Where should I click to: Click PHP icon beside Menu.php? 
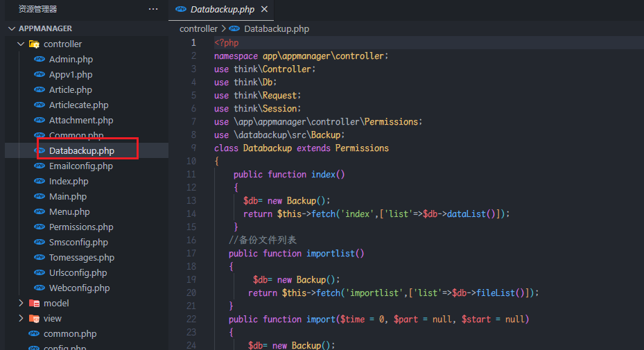40,211
